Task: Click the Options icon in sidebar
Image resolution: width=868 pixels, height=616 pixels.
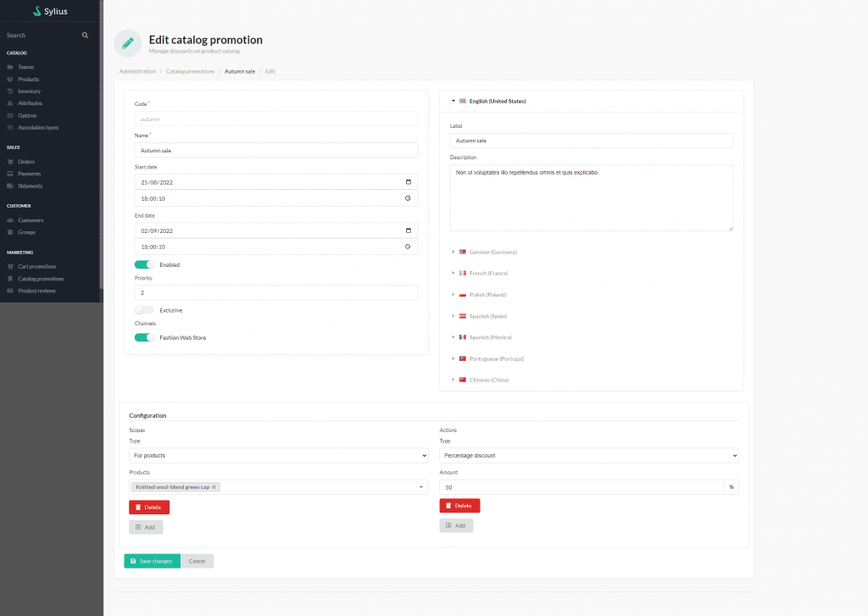Action: [x=10, y=116]
